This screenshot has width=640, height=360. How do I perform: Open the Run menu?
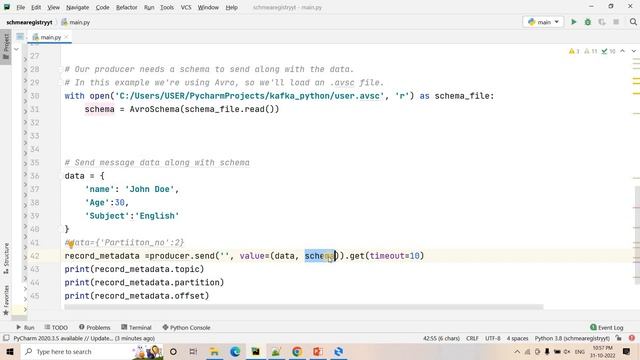click(x=149, y=7)
